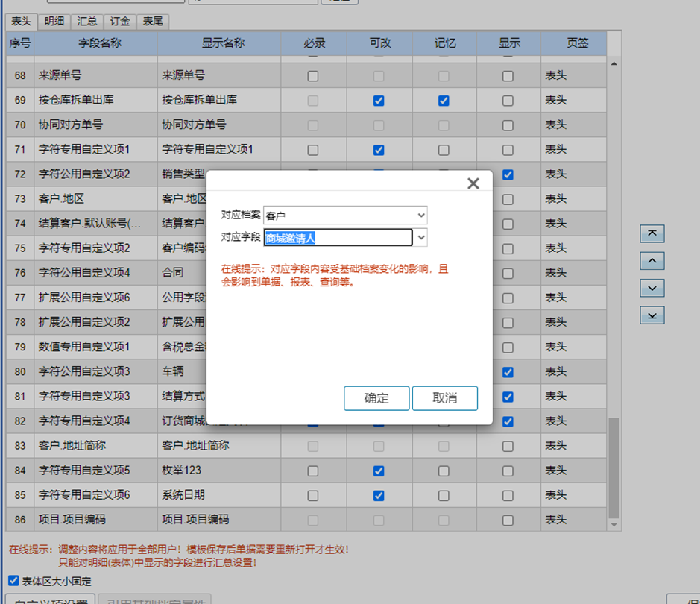Click the move-down arrow icon
Image resolution: width=700 pixels, height=604 pixels.
pos(652,288)
